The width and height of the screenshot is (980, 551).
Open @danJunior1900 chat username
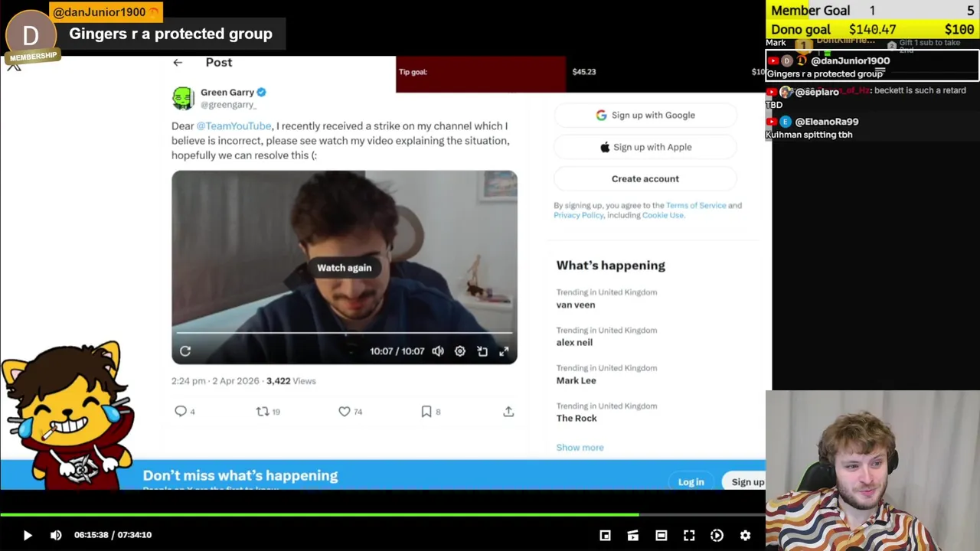[850, 61]
